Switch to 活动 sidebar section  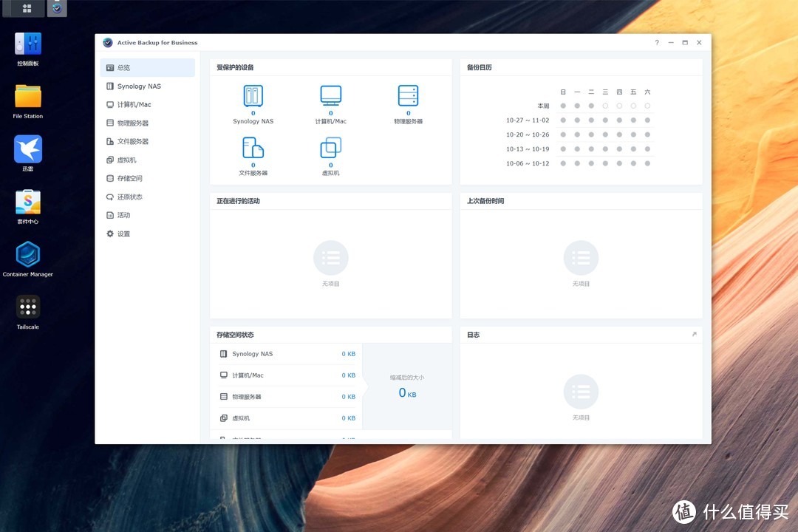coord(123,216)
